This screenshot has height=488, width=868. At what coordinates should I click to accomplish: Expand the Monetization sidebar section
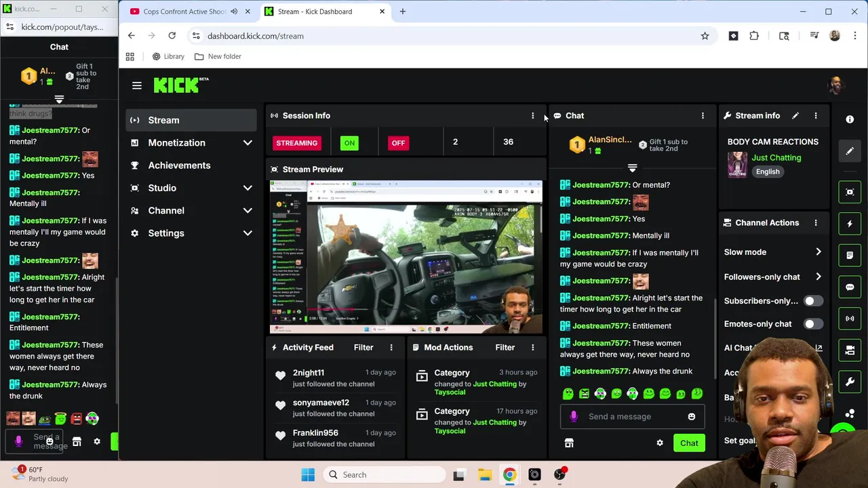pos(248,143)
